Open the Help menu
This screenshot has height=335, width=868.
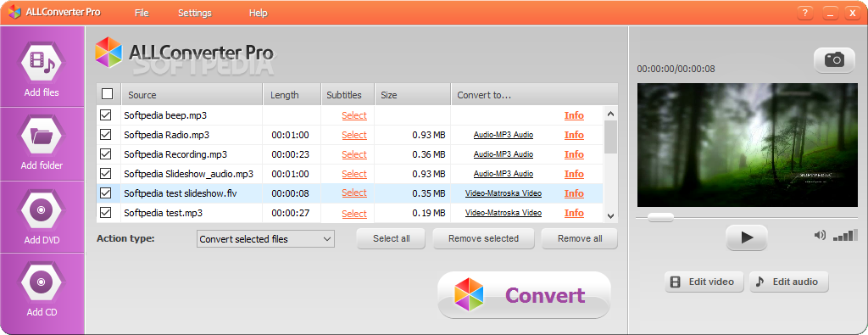coord(258,13)
